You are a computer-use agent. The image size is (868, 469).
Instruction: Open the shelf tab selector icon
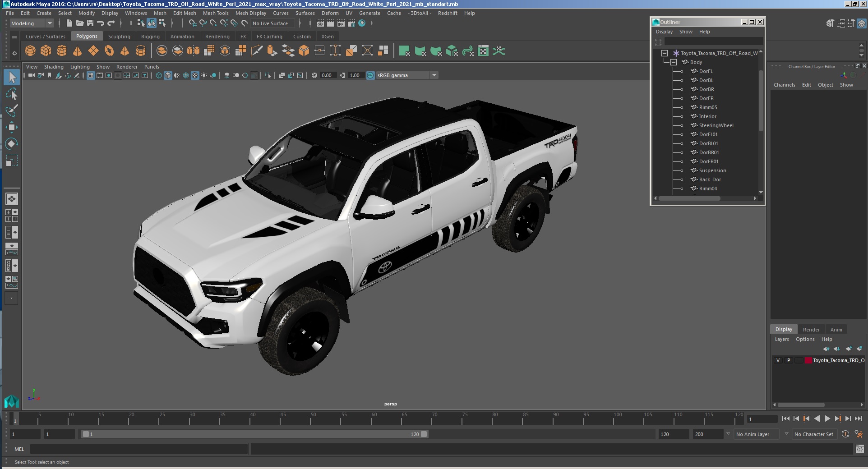coord(14,37)
